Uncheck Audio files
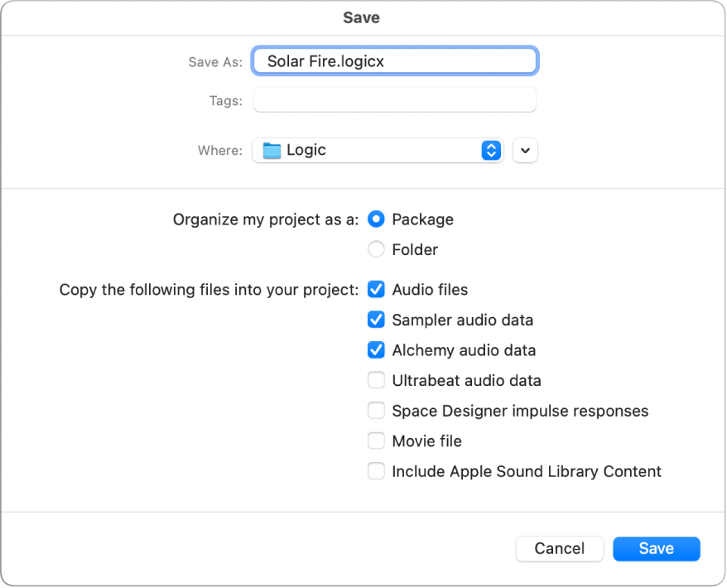Screen dimensions: 727x588 tap(376, 289)
